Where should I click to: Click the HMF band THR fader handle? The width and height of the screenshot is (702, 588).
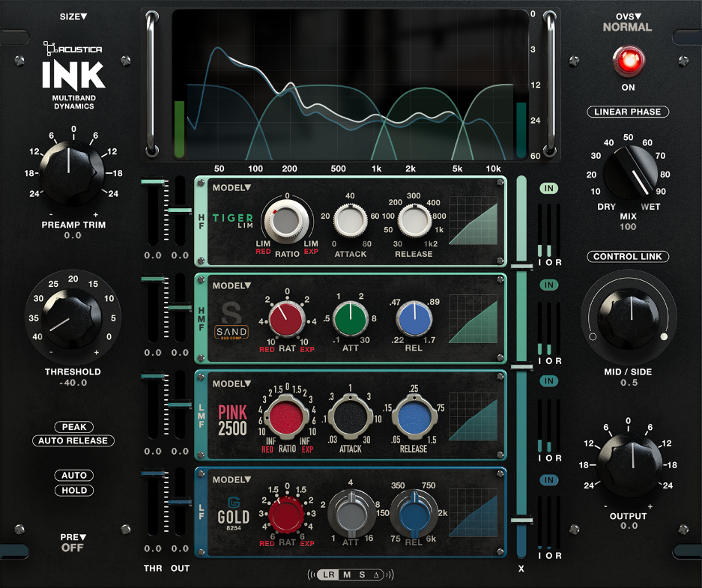coord(153,279)
